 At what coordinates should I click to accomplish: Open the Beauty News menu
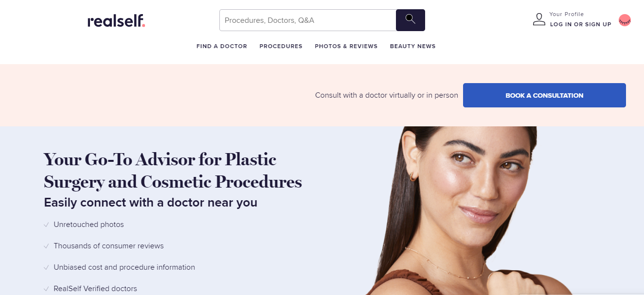412,46
